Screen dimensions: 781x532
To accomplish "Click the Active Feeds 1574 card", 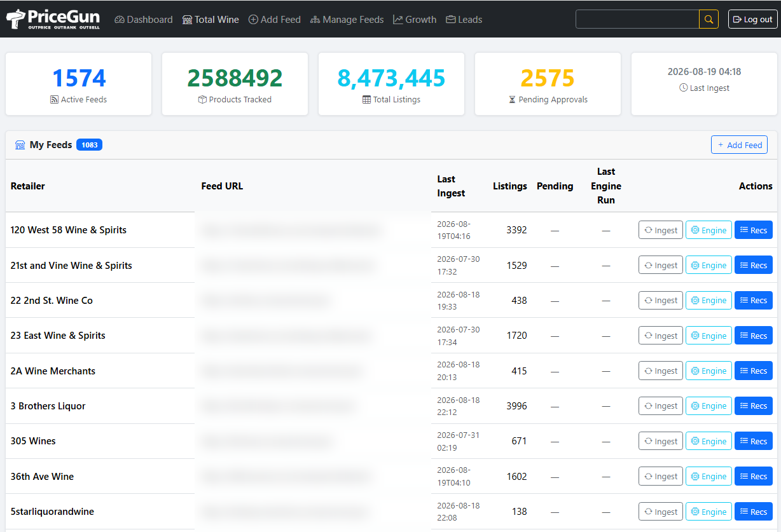I will click(x=79, y=84).
